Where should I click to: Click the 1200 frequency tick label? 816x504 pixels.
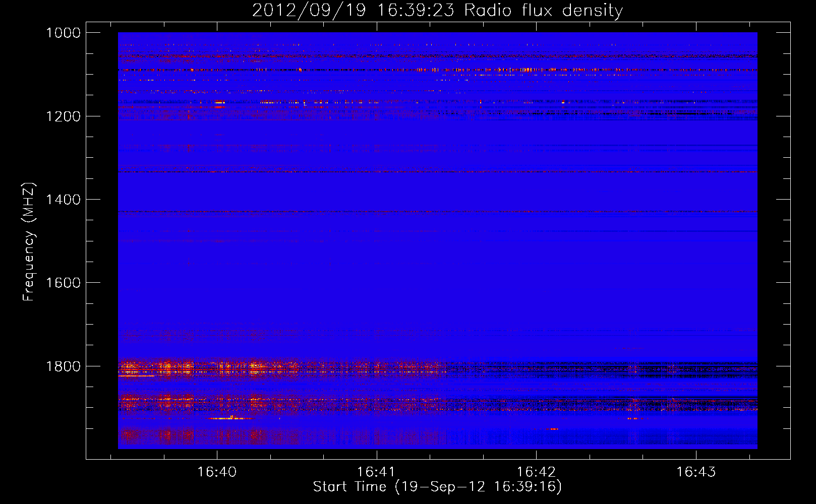pyautogui.click(x=63, y=116)
